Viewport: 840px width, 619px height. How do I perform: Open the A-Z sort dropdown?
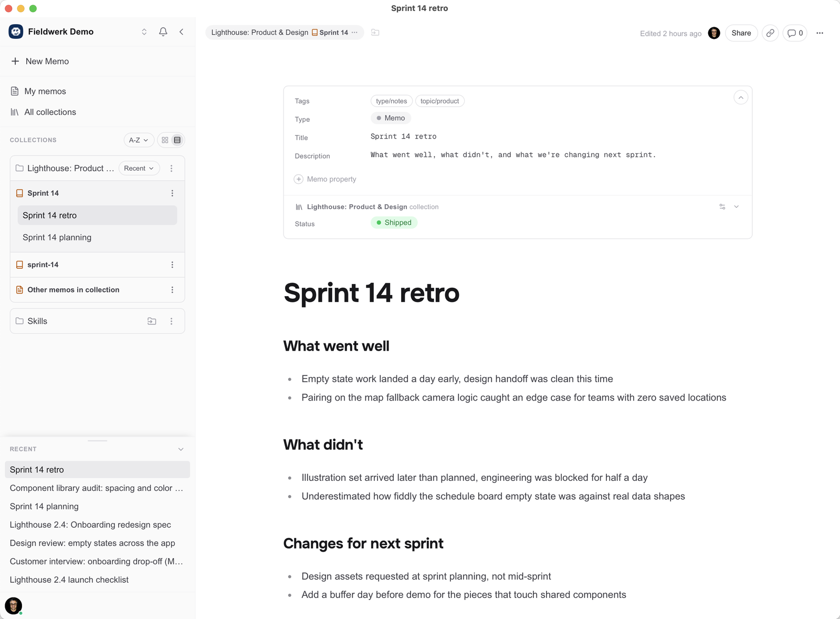(139, 140)
